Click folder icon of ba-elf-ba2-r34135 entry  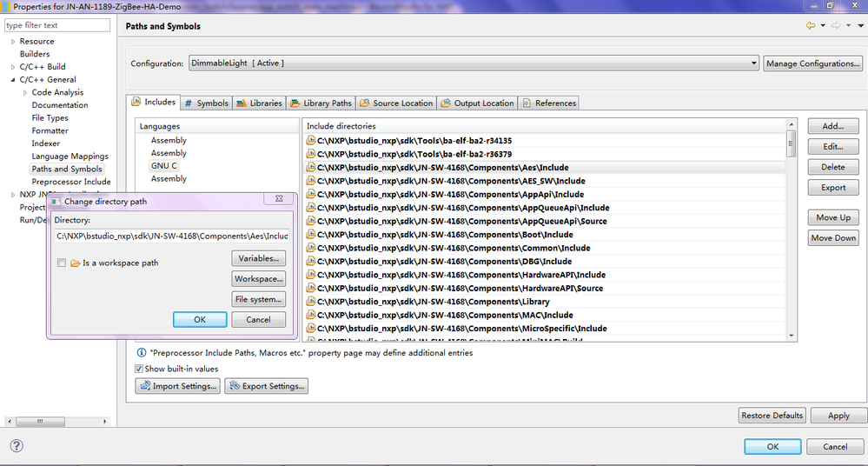[x=311, y=140]
